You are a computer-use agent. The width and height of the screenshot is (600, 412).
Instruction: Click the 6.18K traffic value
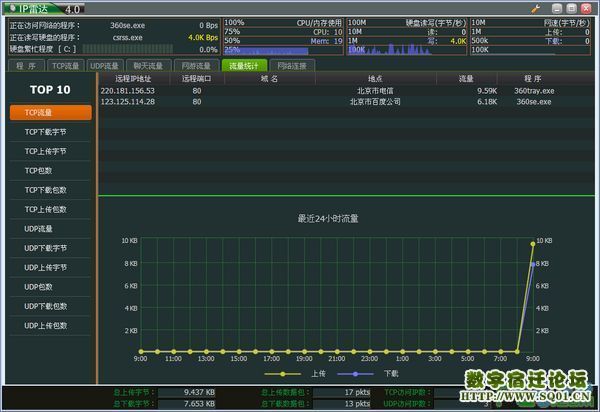point(487,102)
